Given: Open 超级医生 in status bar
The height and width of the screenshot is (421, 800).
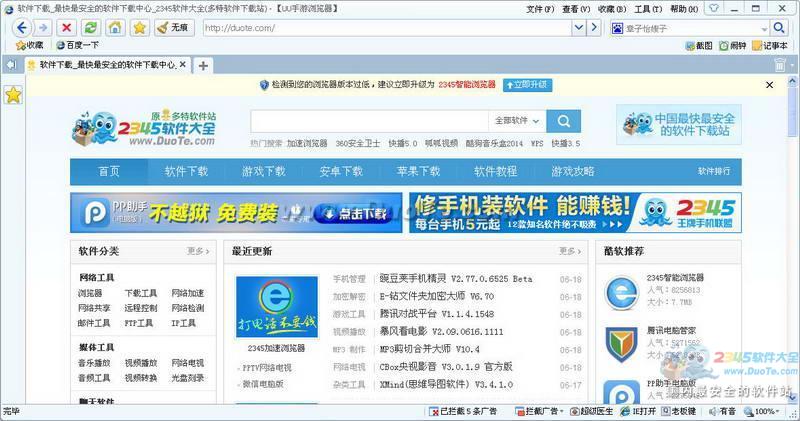Looking at the screenshot, I should 592,411.
